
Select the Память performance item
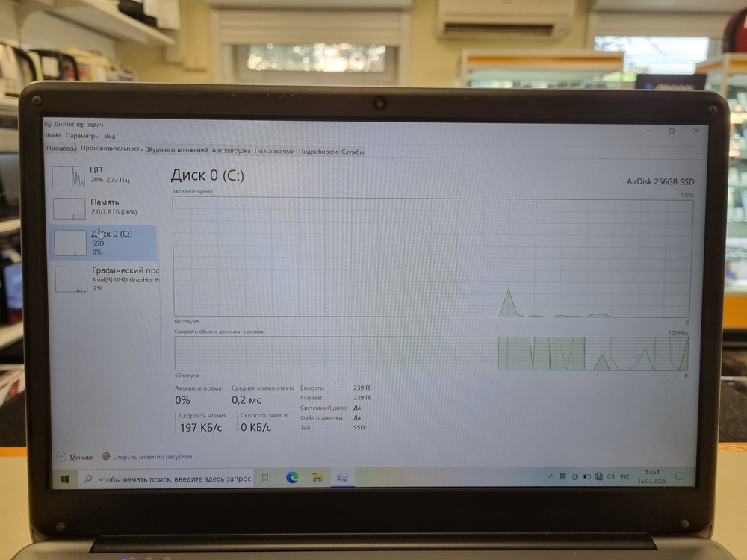pyautogui.click(x=104, y=208)
